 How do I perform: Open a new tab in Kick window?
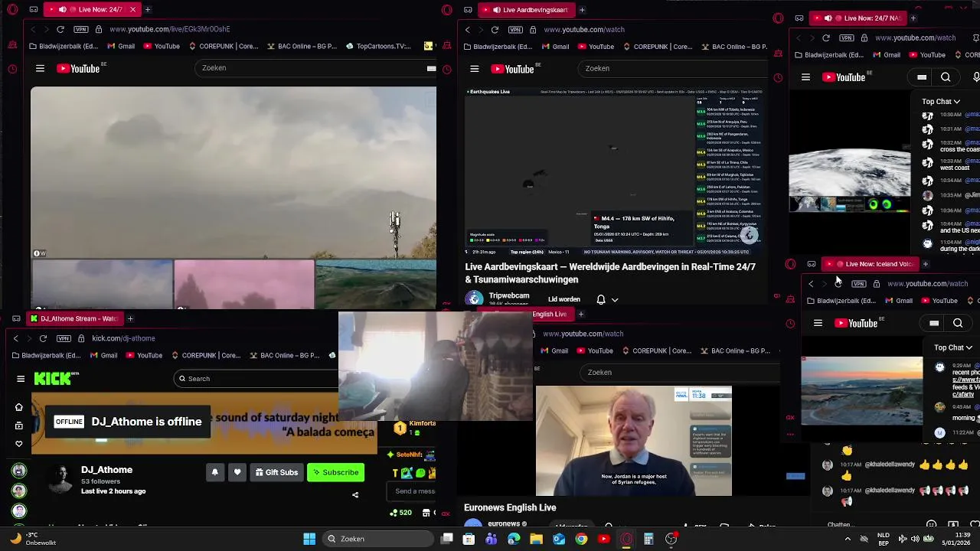pos(130,318)
